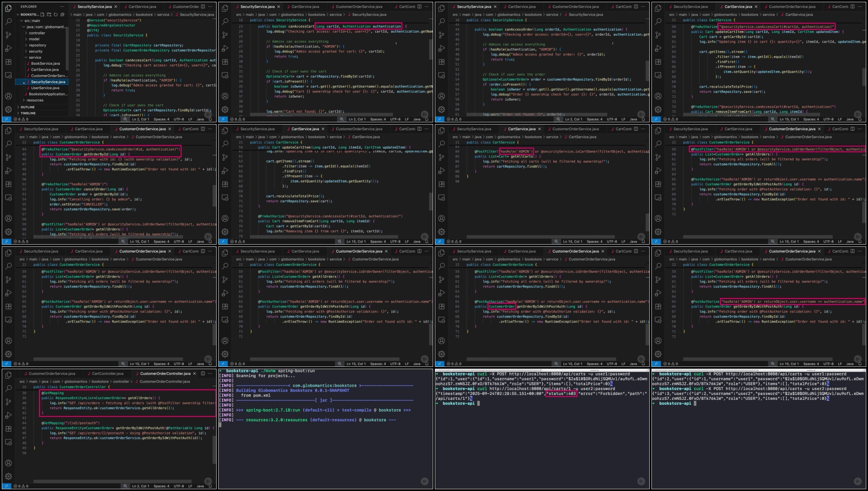Split editor in the Explorer-sidebar frame
The image size is (868, 491).
click(203, 6)
